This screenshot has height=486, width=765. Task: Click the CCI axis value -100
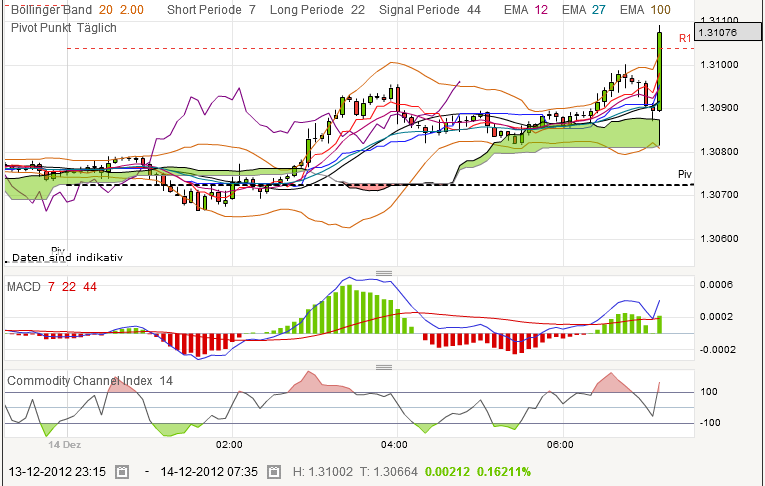click(x=710, y=423)
